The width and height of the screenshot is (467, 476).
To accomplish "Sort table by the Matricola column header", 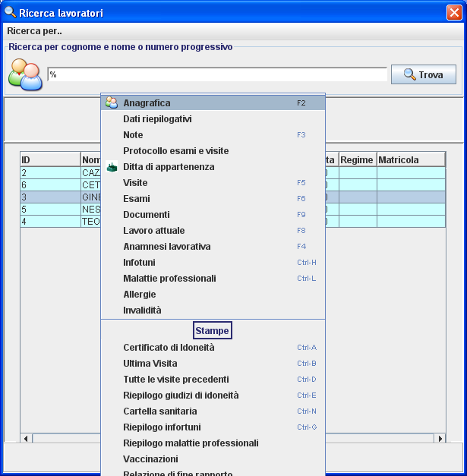I will tap(410, 159).
